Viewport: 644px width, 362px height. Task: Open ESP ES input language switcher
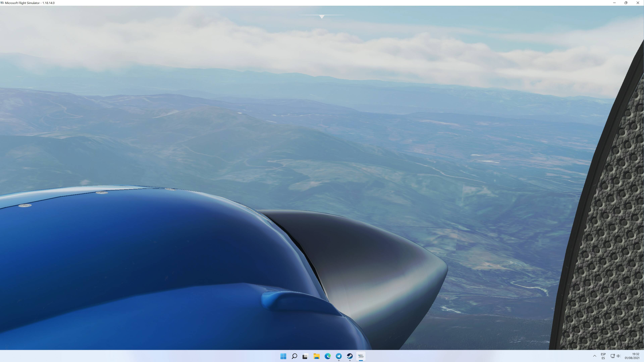603,356
